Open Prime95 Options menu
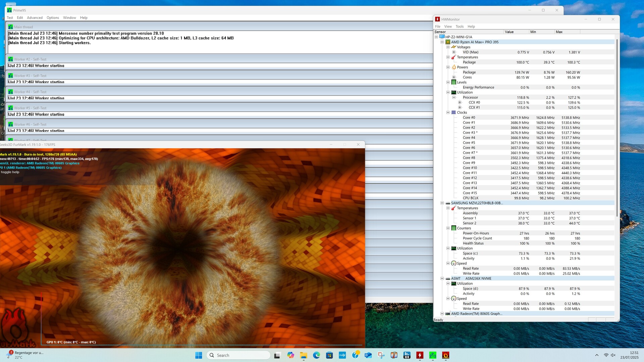 click(x=53, y=18)
